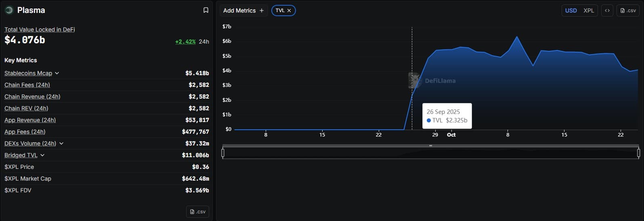Remove the TVL metric chip

289,11
